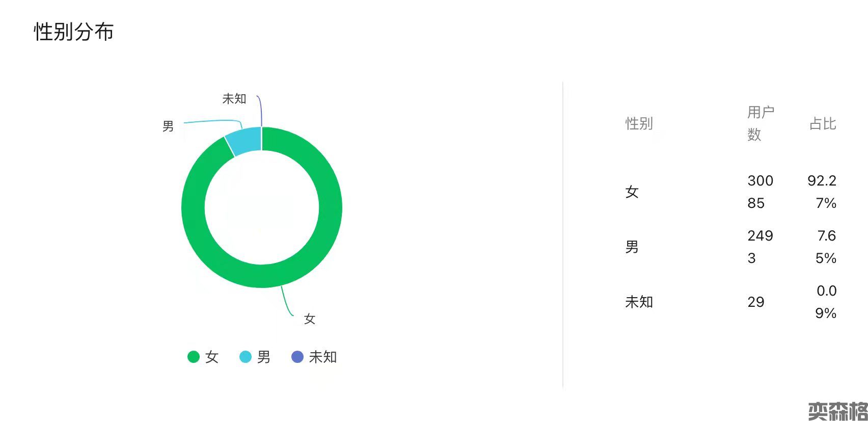Select the 男 table row label
The height and width of the screenshot is (421, 868).
click(632, 247)
